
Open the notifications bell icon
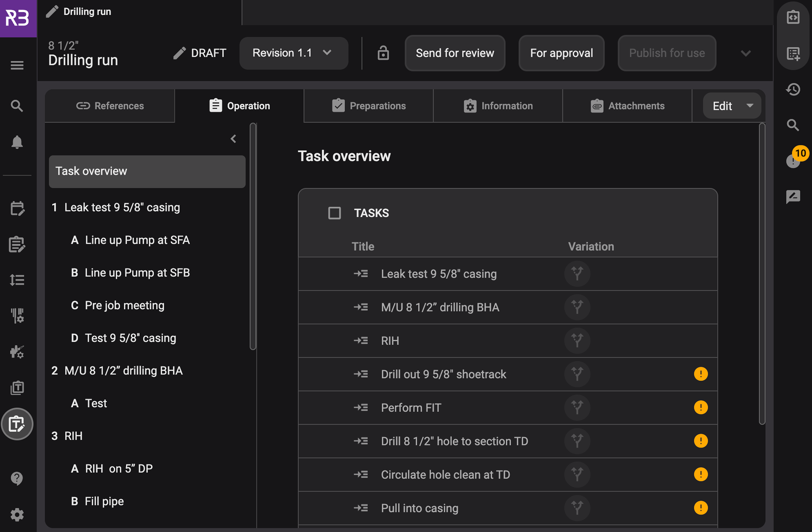(17, 142)
